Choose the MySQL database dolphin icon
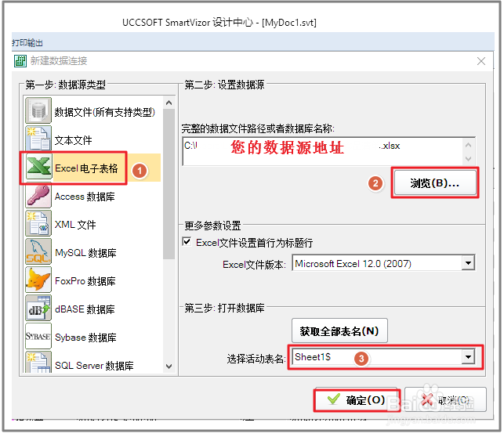This screenshot has width=504, height=437. coord(38,251)
